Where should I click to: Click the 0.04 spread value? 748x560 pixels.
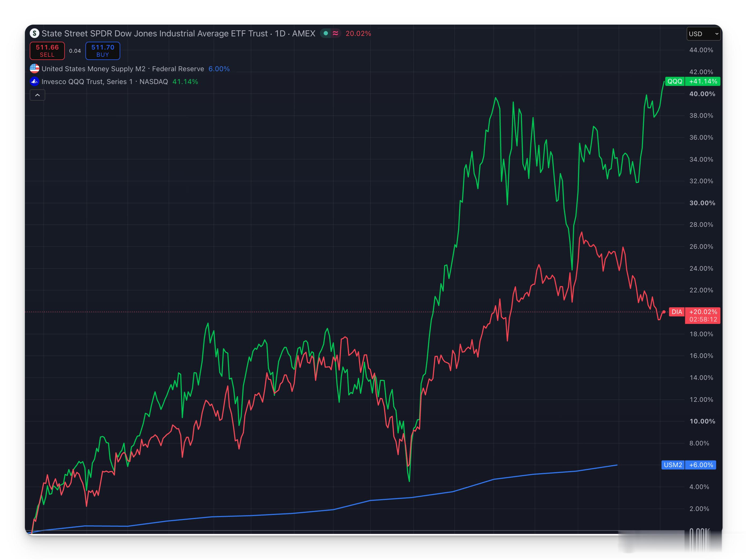pyautogui.click(x=75, y=51)
